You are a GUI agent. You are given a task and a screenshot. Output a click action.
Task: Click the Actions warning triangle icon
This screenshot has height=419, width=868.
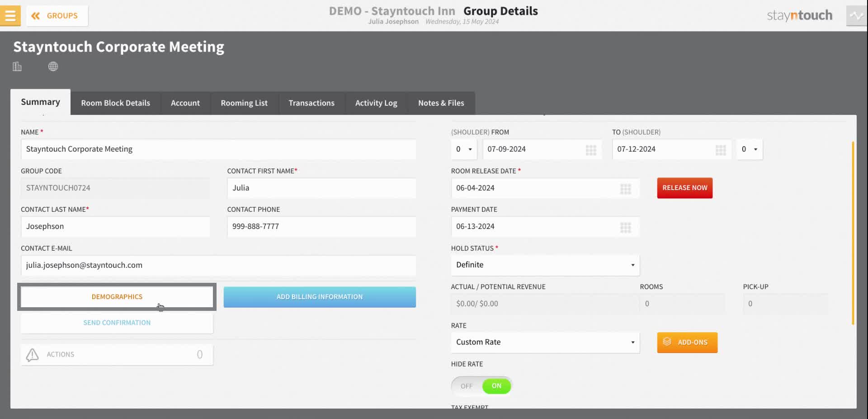tap(32, 355)
